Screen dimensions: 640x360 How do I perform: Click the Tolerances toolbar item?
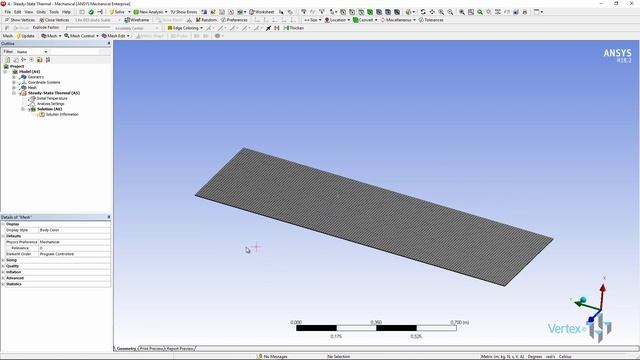[431, 20]
